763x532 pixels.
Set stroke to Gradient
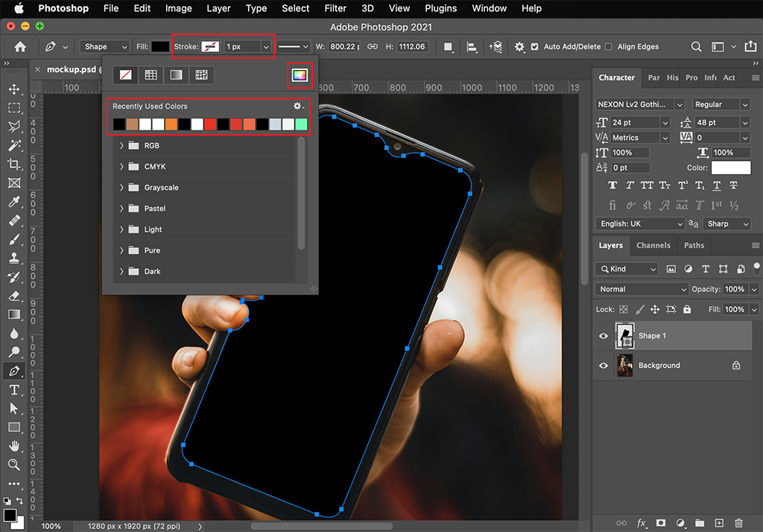(x=176, y=75)
